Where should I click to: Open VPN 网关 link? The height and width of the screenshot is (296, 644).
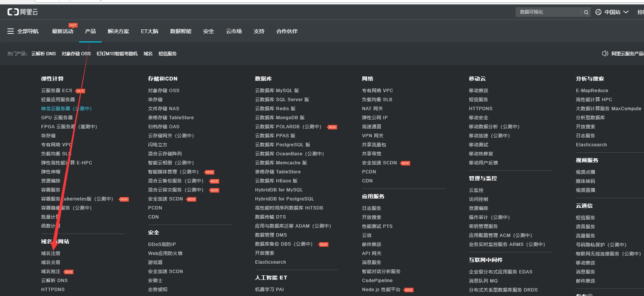[373, 136]
